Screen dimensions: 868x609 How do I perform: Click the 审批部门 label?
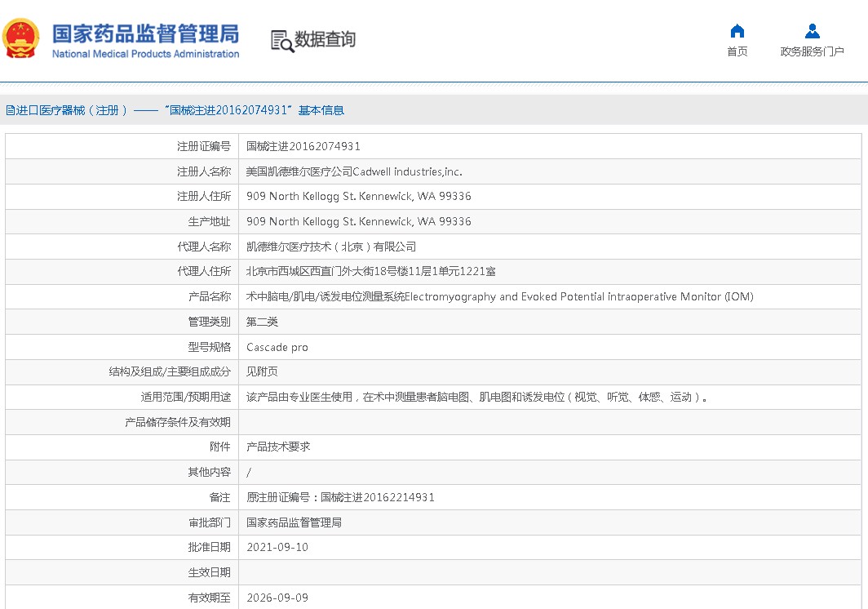(x=209, y=522)
